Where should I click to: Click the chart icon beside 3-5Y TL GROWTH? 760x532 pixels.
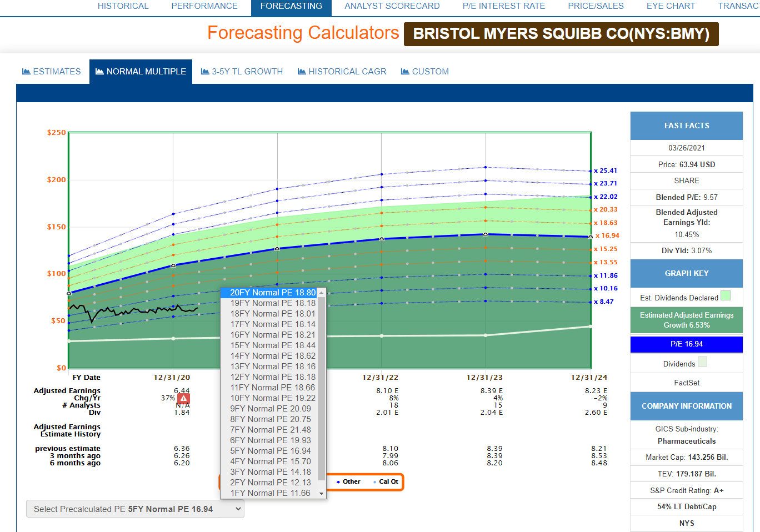[205, 72]
